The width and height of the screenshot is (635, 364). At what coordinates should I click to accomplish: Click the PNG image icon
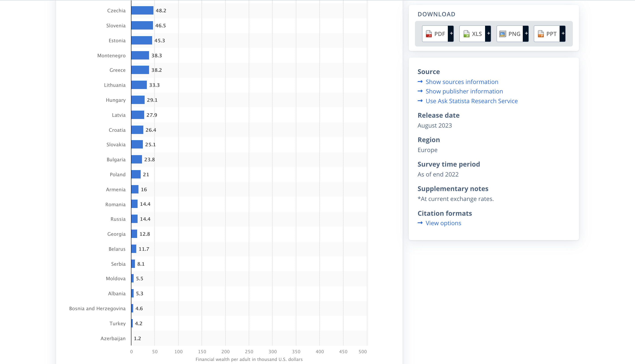coord(502,34)
